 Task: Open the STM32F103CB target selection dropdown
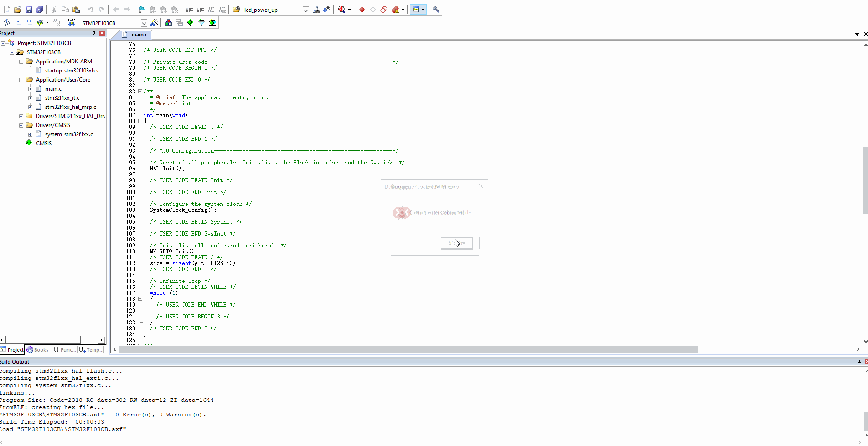click(x=144, y=23)
